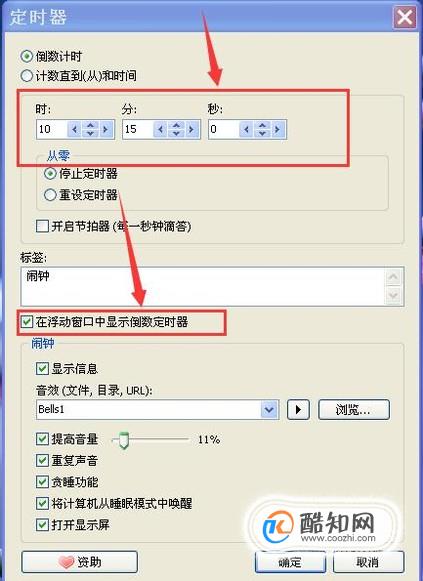Uncheck 在浮动窗口中显示倒数定时器 checkbox
Viewport: 423px width, 581px height.
[x=27, y=322]
